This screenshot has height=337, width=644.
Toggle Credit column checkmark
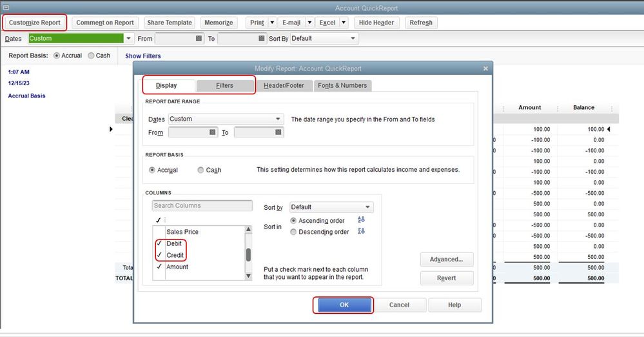pyautogui.click(x=159, y=255)
